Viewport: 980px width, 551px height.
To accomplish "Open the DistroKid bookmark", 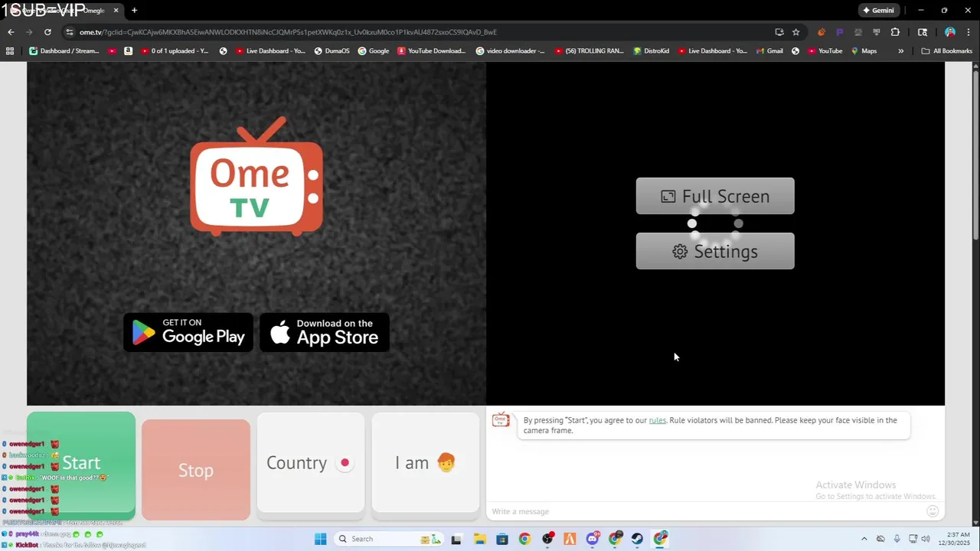I will tap(652, 51).
